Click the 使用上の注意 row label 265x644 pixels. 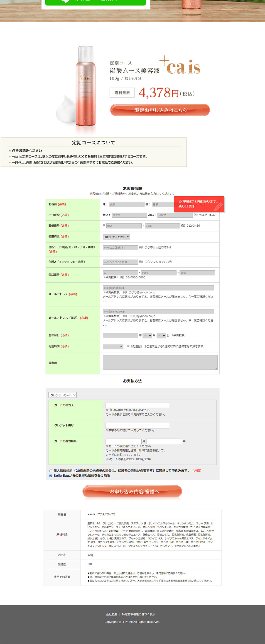pyautogui.click(x=62, y=577)
